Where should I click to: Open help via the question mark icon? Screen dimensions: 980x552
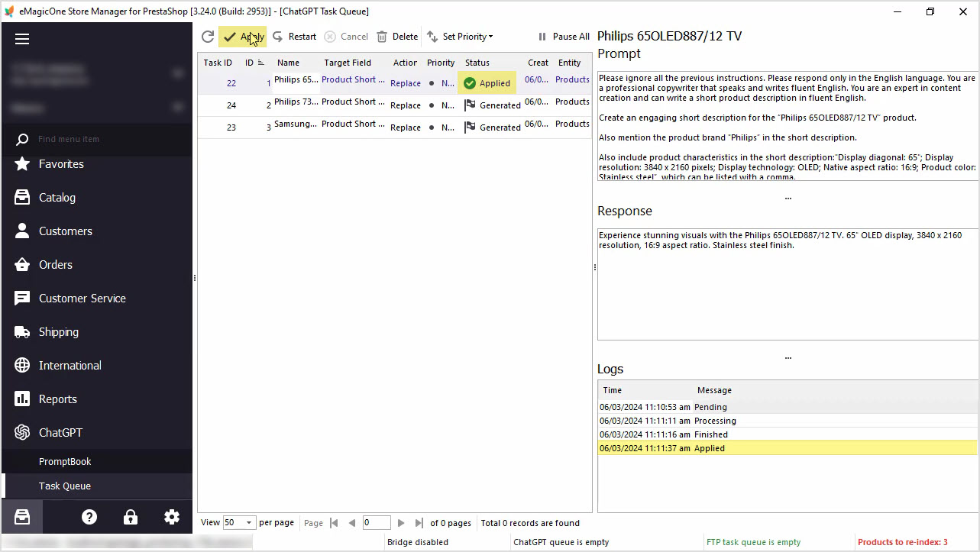tap(89, 517)
